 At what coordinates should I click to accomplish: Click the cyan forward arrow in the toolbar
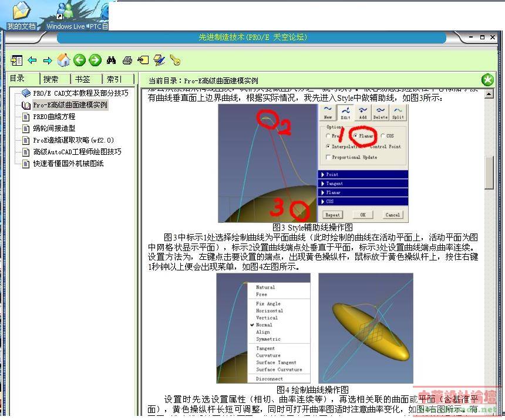pyautogui.click(x=48, y=60)
